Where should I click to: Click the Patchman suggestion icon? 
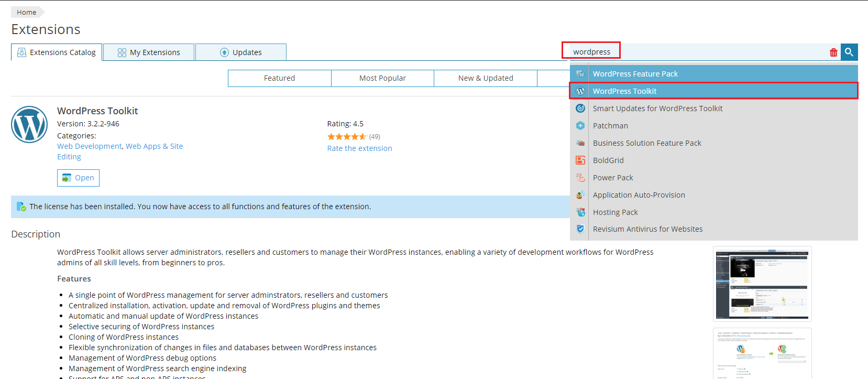point(580,126)
